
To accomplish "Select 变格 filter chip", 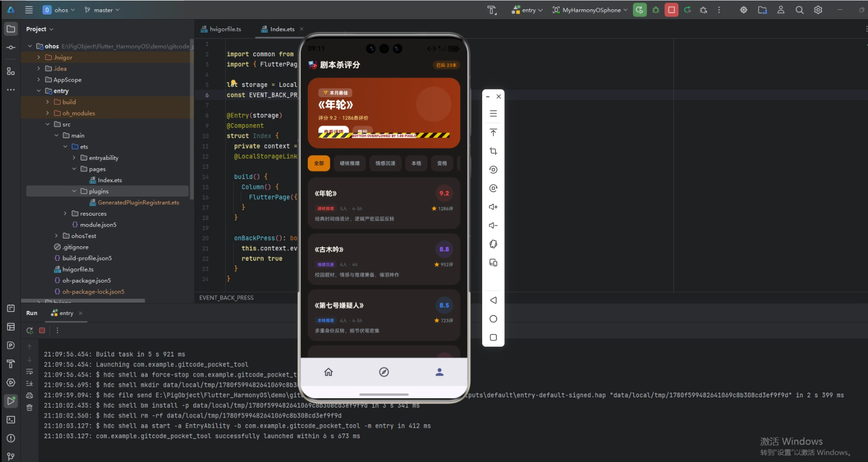I will 442,163.
